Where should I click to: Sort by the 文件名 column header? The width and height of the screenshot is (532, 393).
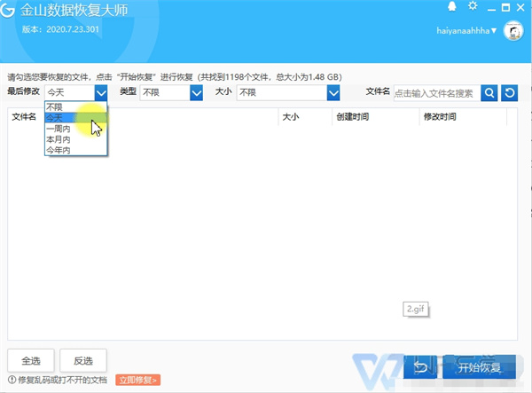24,117
